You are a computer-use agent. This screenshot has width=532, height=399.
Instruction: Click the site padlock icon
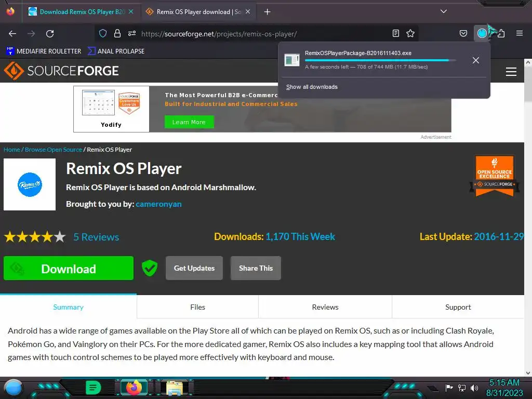pos(117,33)
